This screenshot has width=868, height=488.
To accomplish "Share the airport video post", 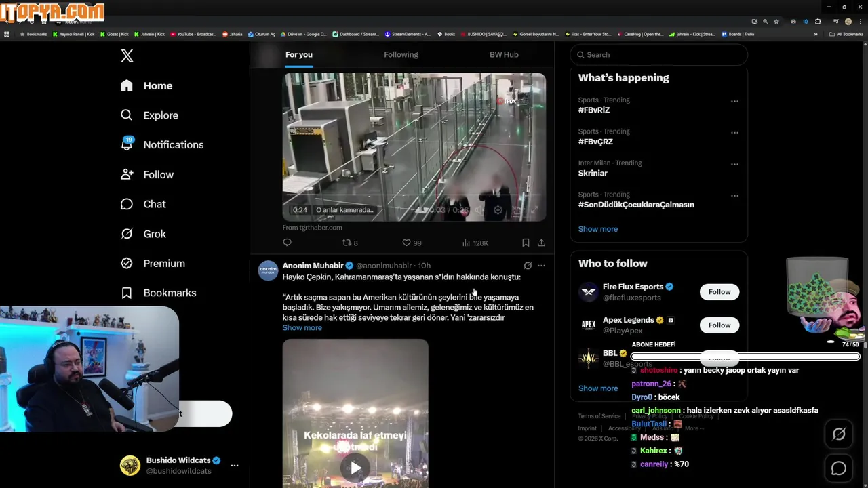I will tap(541, 243).
